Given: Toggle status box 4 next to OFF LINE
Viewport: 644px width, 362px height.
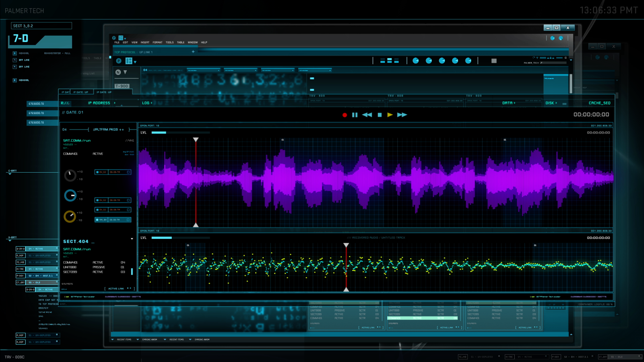Looking at the screenshot, I should tap(14, 67).
